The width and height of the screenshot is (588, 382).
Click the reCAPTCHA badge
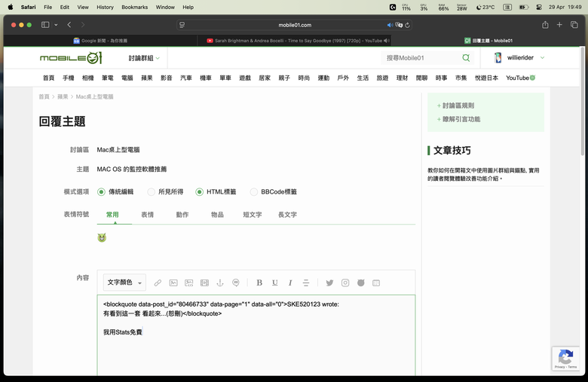[x=565, y=359]
